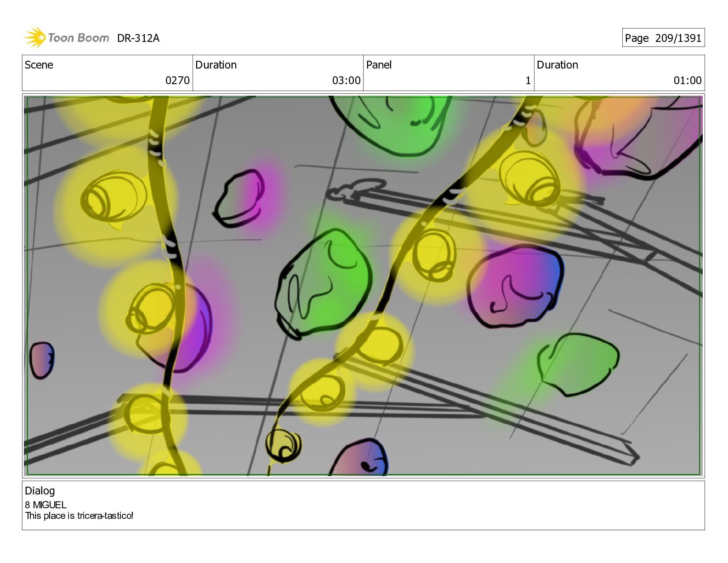The image size is (728, 563).
Task: Click the Duration label beside Scene
Action: [x=216, y=65]
